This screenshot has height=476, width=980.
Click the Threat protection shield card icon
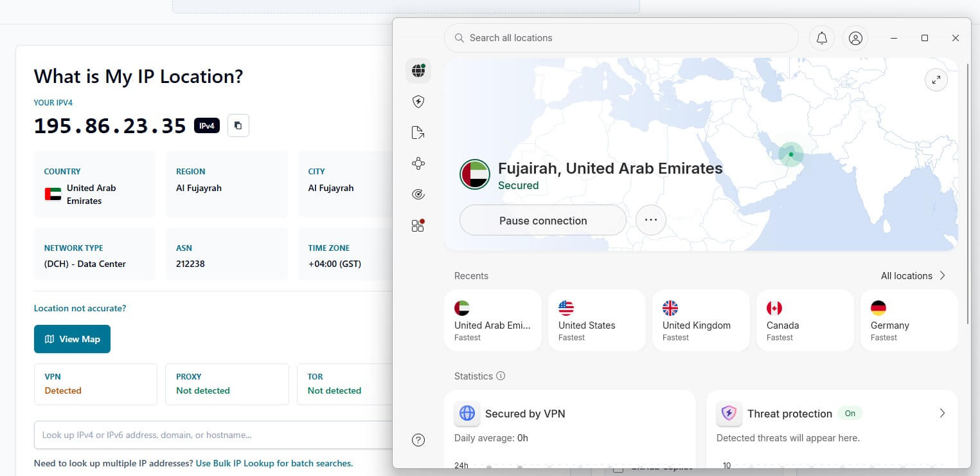pyautogui.click(x=729, y=413)
